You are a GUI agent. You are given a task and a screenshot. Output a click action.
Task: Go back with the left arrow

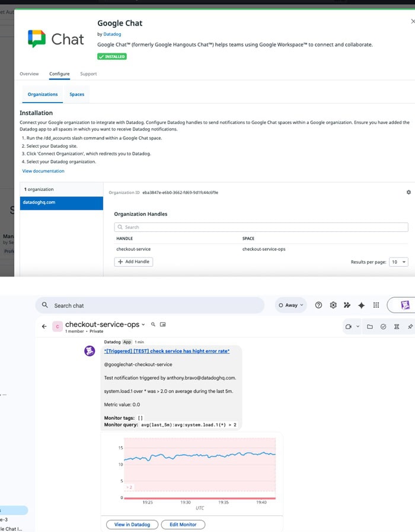(44, 326)
